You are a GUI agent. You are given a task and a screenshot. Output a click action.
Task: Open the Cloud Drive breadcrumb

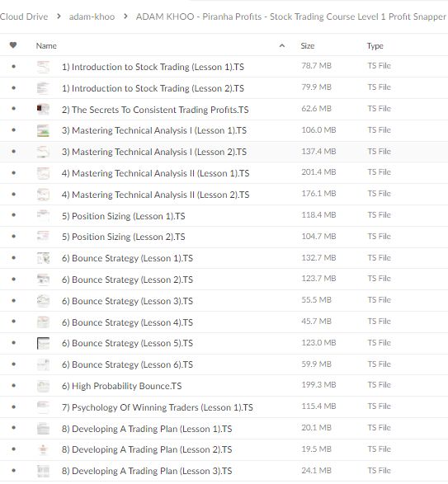coord(23,16)
